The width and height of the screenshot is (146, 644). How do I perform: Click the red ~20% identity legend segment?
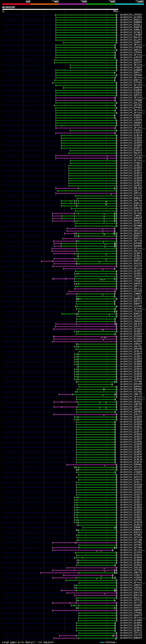16,4
